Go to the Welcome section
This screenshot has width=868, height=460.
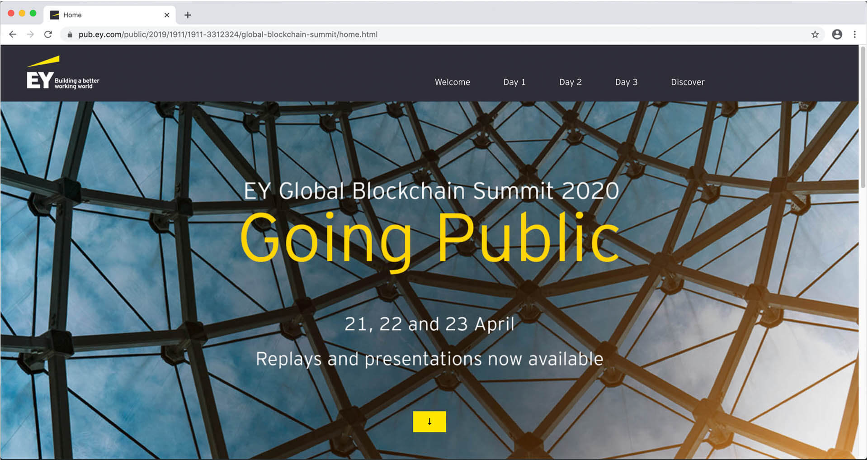pos(453,82)
